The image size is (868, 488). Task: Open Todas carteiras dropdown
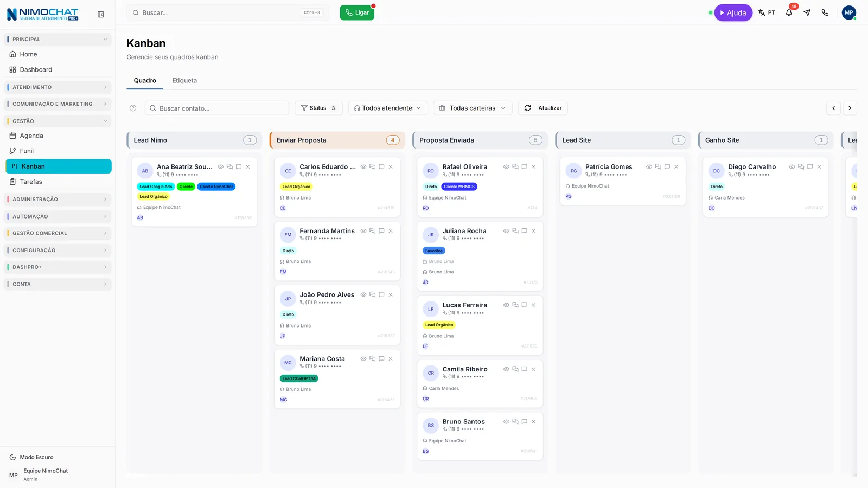473,108
